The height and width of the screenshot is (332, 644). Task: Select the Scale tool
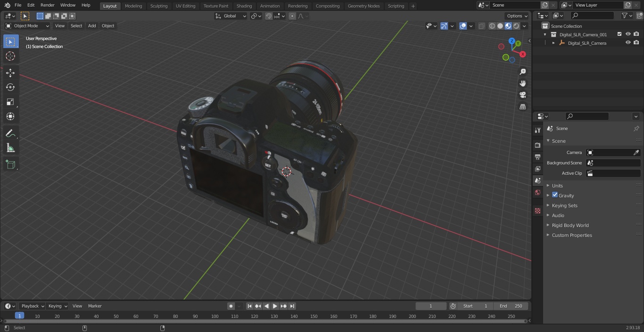10,102
